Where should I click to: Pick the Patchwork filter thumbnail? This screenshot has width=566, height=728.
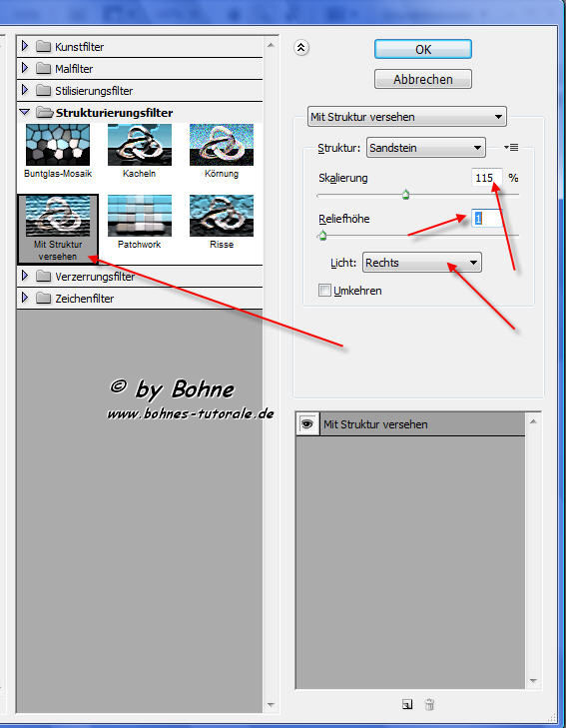140,216
